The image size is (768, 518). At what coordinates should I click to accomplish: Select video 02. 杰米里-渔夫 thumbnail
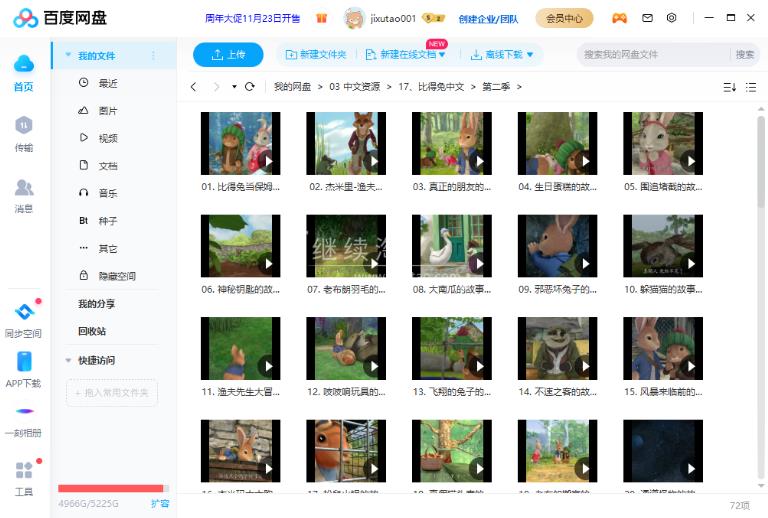pyautogui.click(x=346, y=143)
